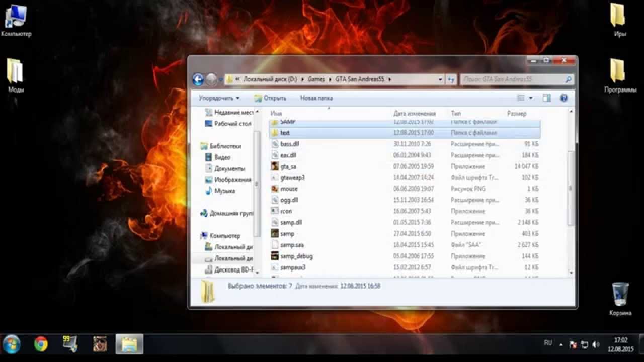This screenshot has width=644, height=362.
Task: Select Библиотеки in navigation pane
Action: pos(221,146)
